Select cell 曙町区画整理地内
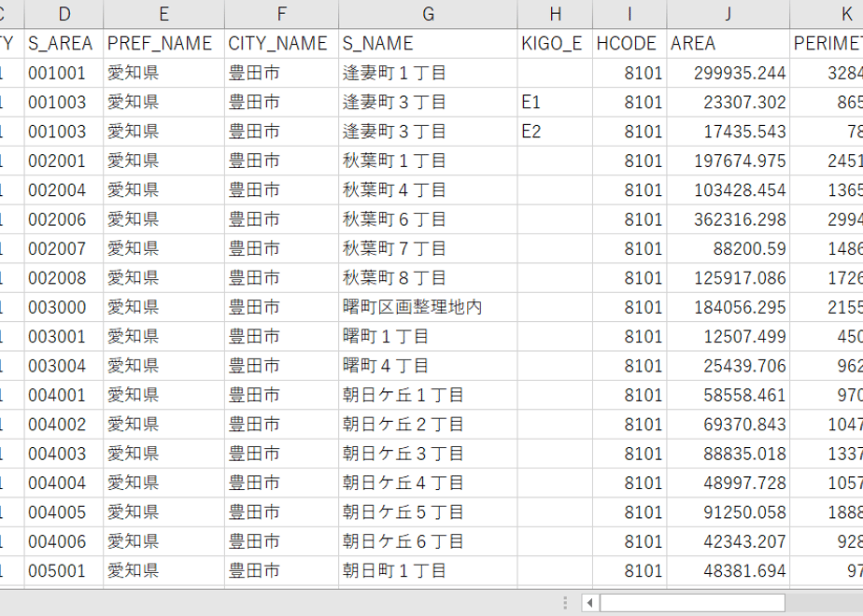The image size is (863, 616). click(x=428, y=307)
